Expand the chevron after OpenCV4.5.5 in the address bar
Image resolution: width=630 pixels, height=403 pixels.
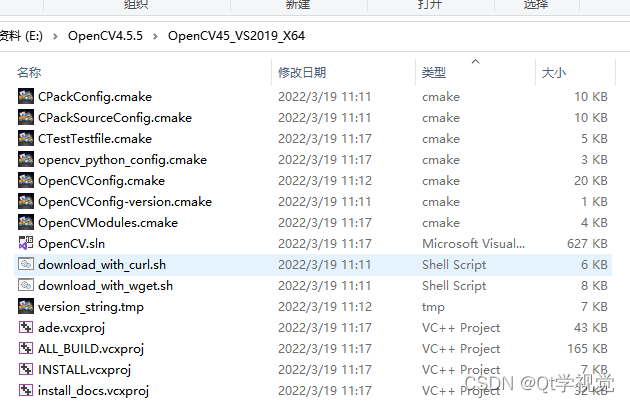[x=155, y=36]
